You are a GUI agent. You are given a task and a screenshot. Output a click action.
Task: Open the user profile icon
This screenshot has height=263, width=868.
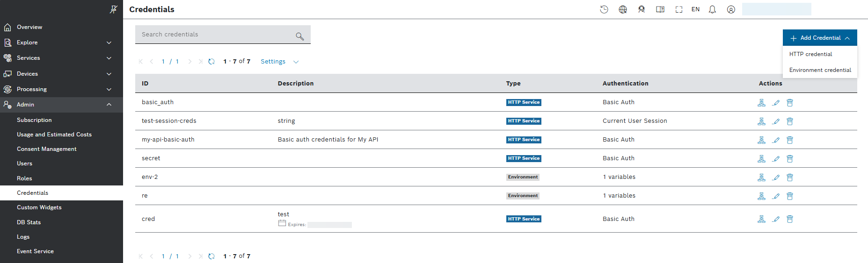click(731, 9)
